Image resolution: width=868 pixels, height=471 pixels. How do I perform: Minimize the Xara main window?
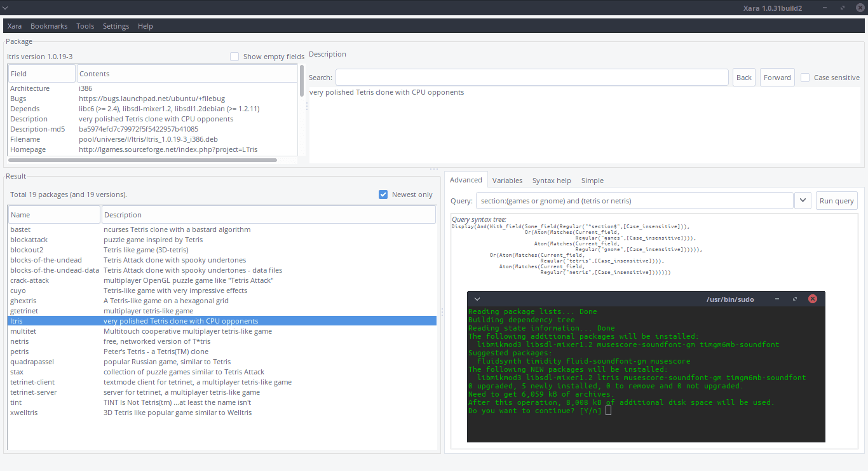(825, 8)
